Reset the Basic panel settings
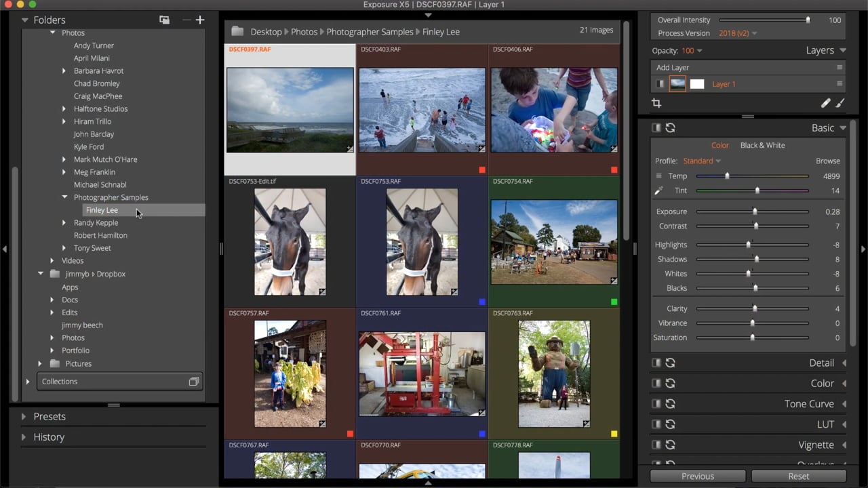The height and width of the screenshot is (488, 868). (670, 128)
